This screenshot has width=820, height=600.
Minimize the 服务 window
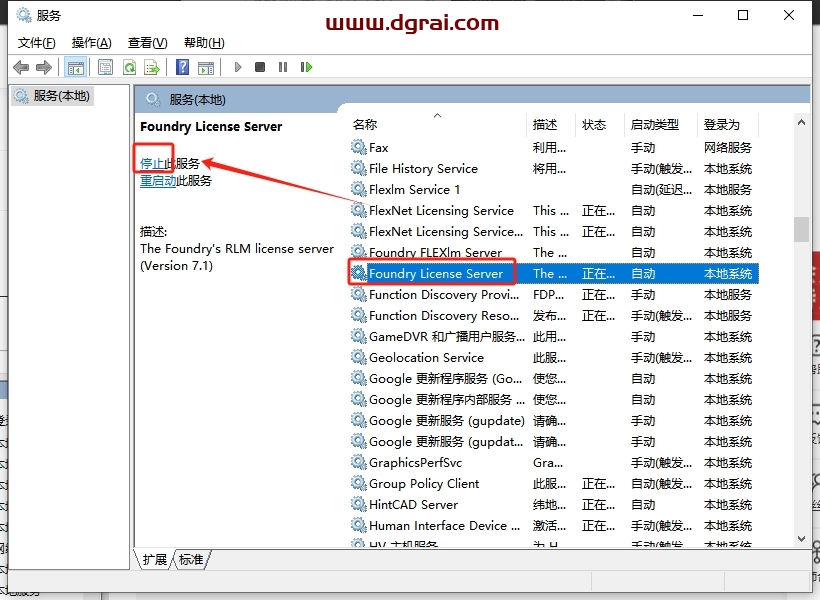tap(698, 15)
